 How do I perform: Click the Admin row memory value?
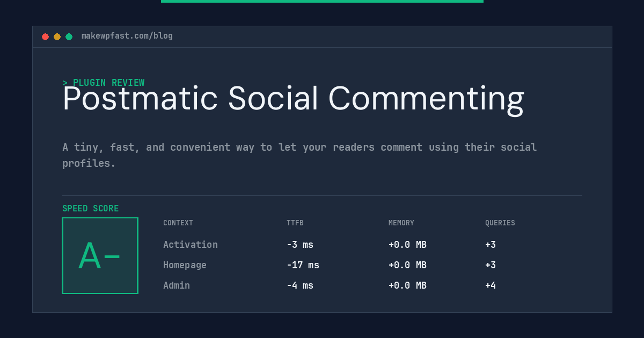(x=407, y=285)
